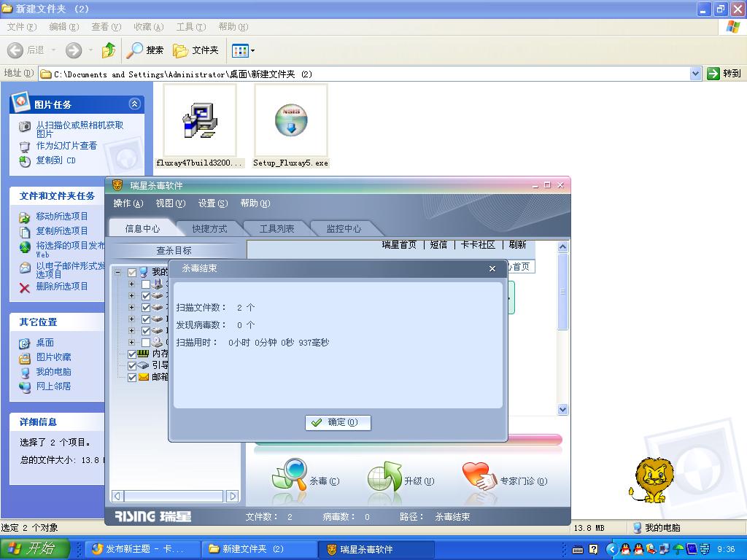Click the Rising info pane scrollbar thumb

pos(562,291)
